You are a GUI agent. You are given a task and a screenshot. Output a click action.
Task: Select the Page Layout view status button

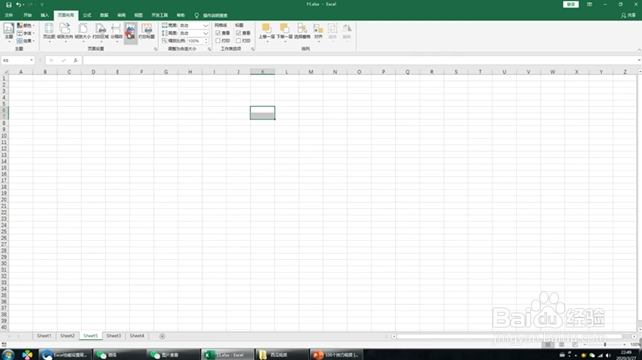[x=561, y=344]
